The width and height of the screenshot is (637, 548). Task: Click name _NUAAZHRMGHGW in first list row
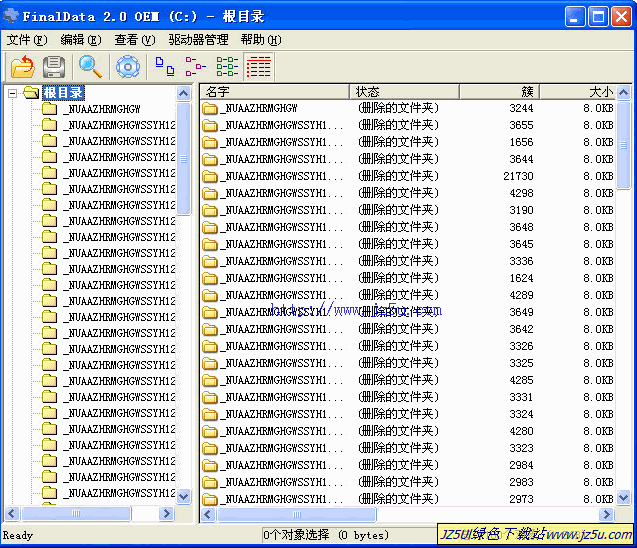coord(259,108)
